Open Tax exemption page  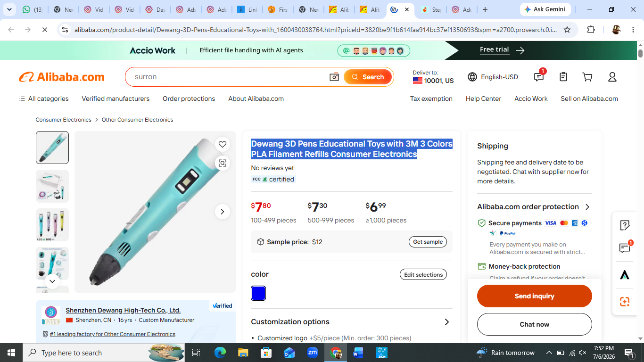[431, 99]
